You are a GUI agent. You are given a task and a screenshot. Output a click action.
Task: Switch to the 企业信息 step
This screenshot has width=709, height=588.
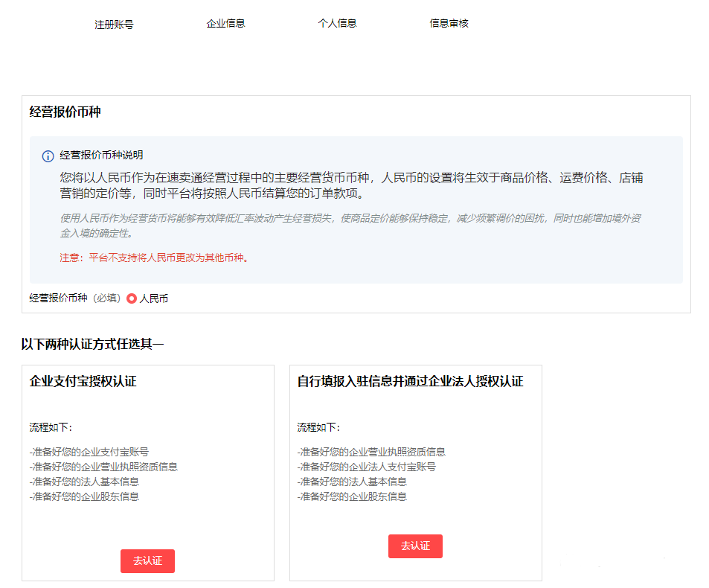coord(226,23)
